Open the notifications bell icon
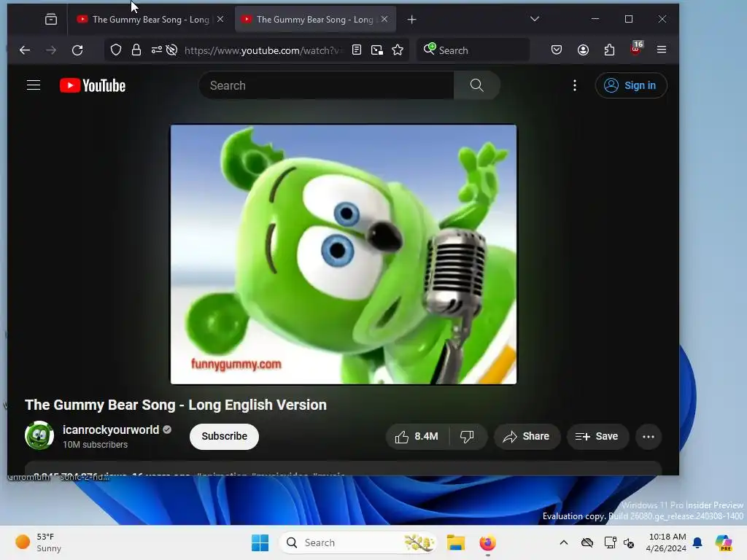 (697, 542)
